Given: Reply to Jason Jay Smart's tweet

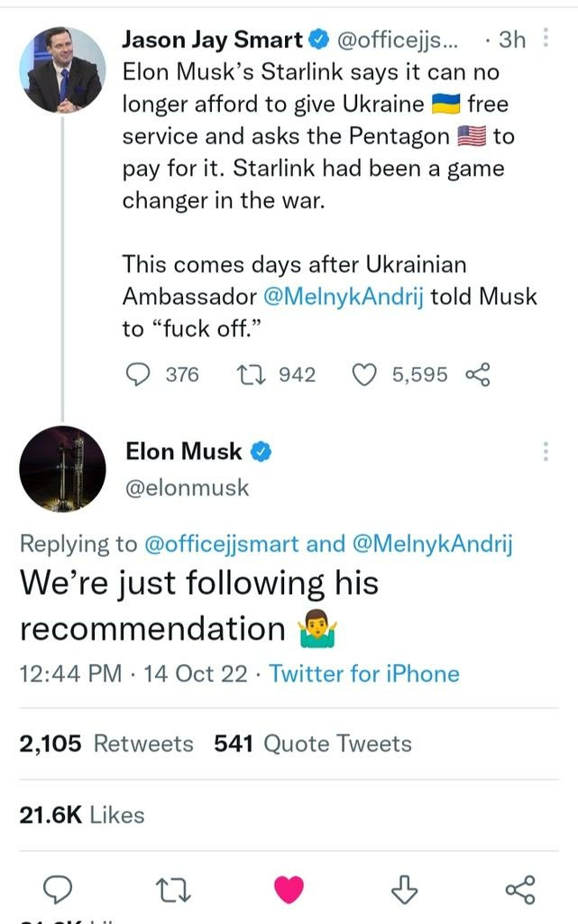Looking at the screenshot, I should 136,374.
